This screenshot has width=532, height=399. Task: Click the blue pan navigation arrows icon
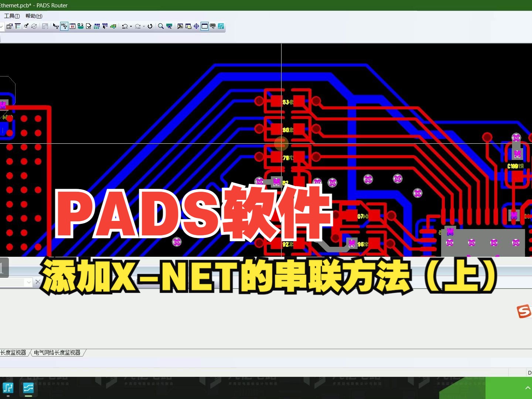(197, 26)
